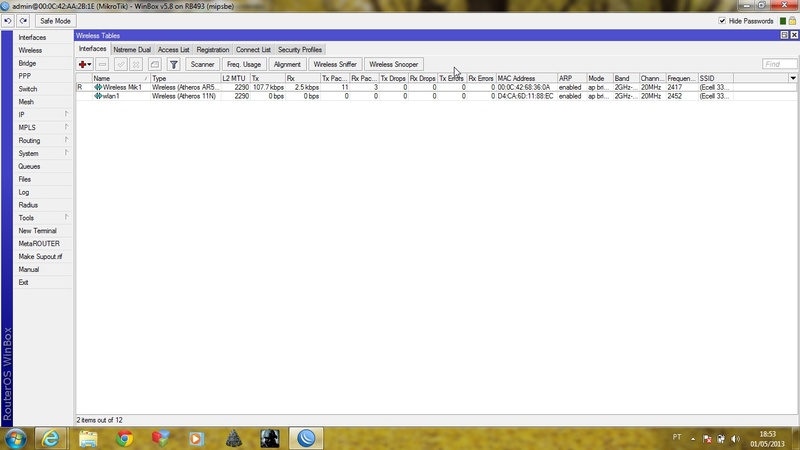Click the disable X toolbar icon
Viewport: 800px width, 450px height.
pyautogui.click(x=136, y=64)
